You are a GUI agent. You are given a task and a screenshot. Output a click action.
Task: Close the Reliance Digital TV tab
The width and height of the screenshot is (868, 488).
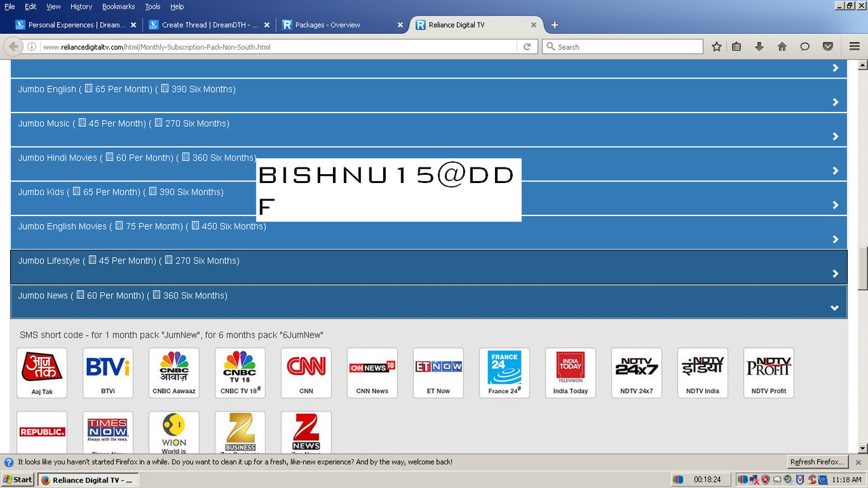(x=534, y=25)
